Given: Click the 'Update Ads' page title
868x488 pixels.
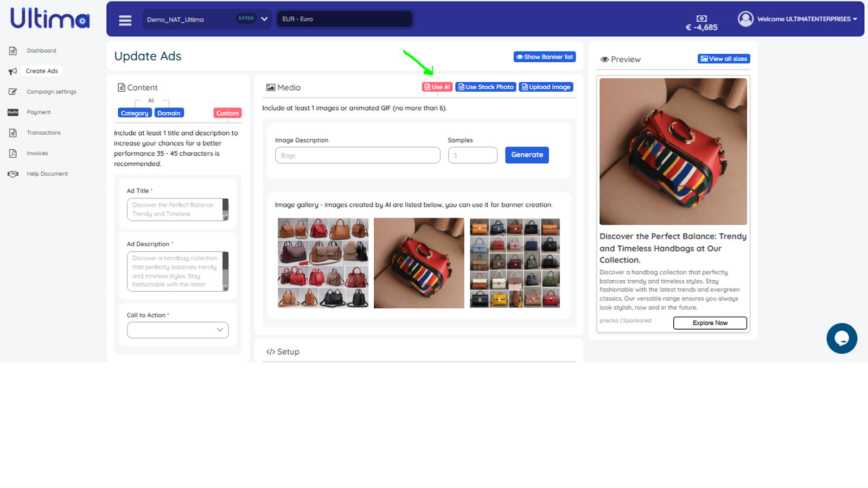Looking at the screenshot, I should click(x=148, y=56).
